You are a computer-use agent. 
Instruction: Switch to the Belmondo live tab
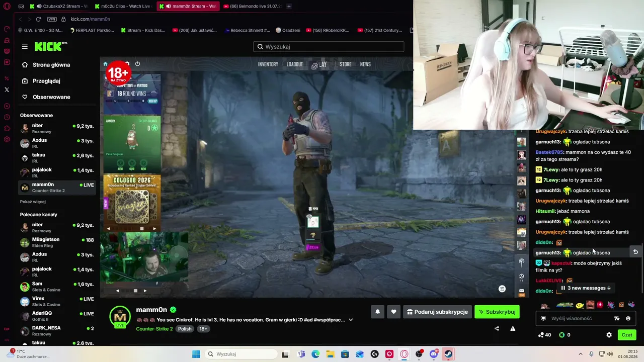coord(252,7)
